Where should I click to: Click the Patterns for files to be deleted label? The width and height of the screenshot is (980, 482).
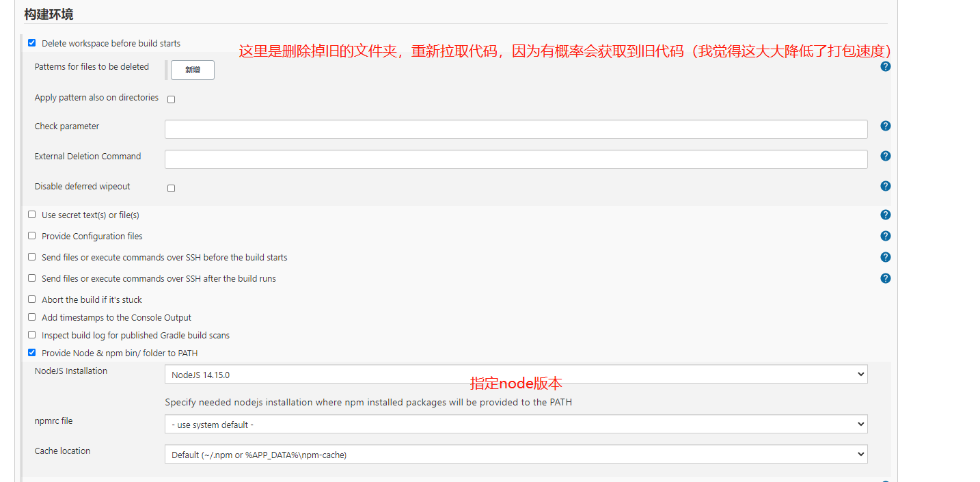(x=92, y=66)
